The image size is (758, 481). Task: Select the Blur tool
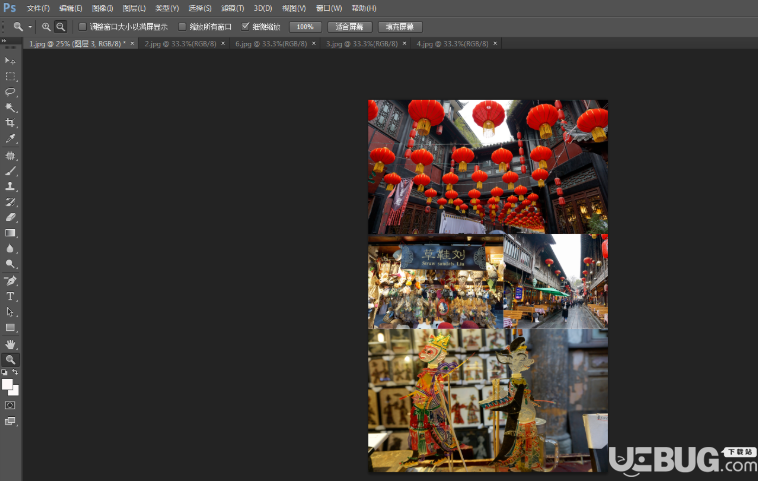click(x=10, y=248)
